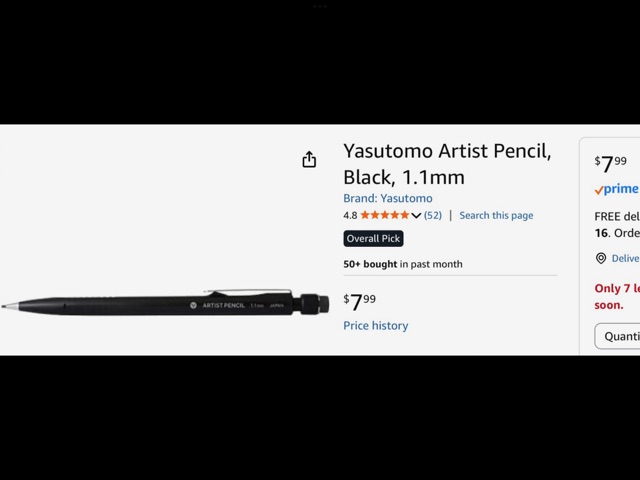
Task: Expand the rating breakdown chevron
Action: click(416, 216)
